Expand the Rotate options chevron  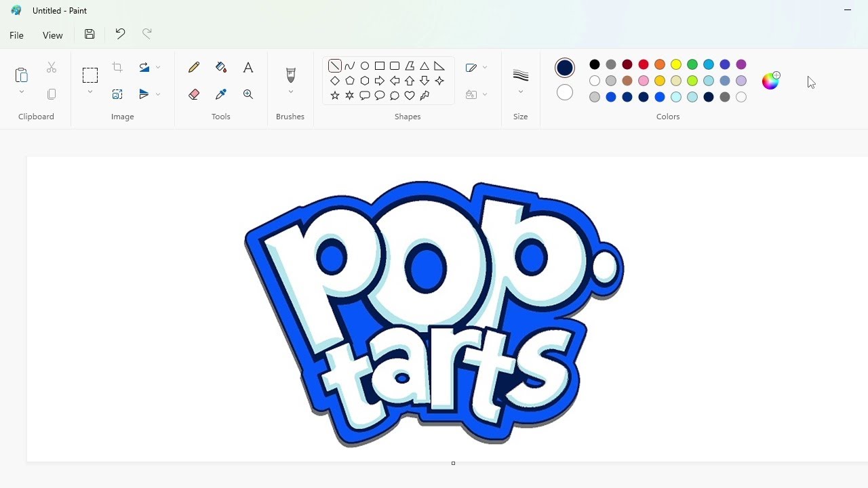(x=158, y=67)
